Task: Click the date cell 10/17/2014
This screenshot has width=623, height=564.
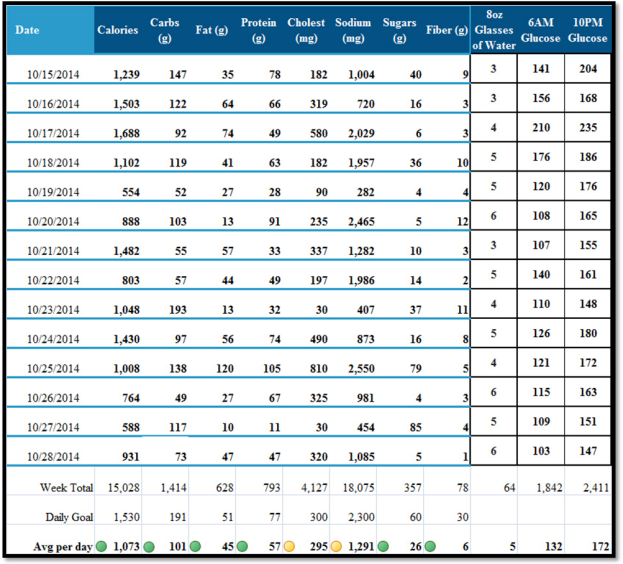Action: point(53,133)
